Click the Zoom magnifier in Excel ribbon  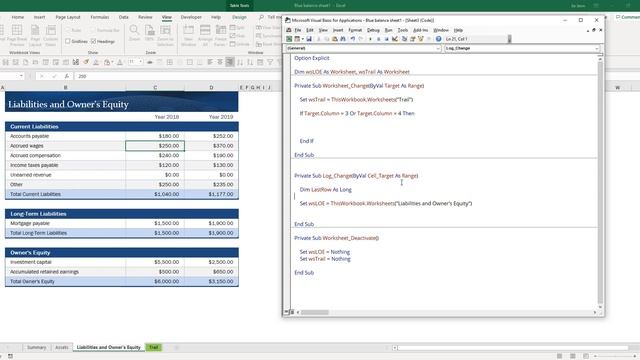tap(134, 33)
